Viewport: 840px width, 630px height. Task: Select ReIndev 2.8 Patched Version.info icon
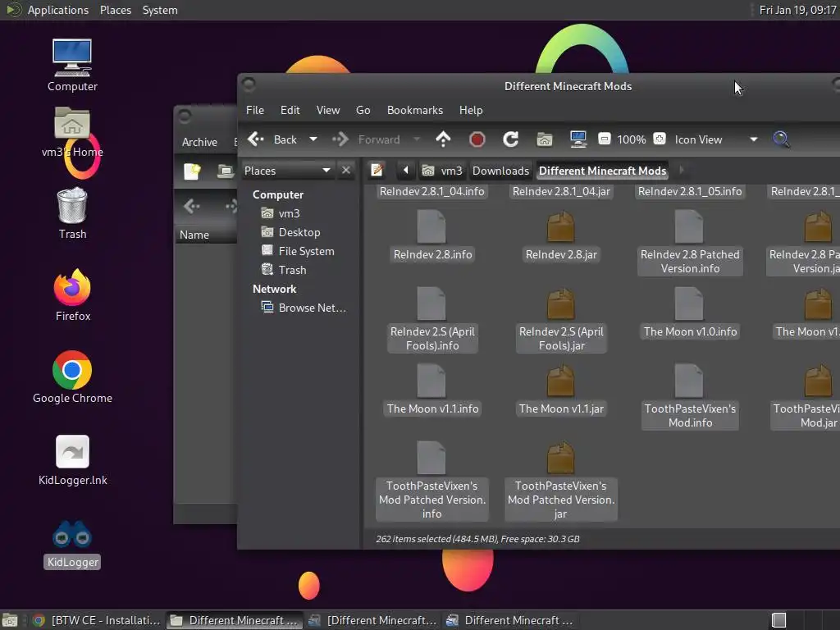(689, 227)
